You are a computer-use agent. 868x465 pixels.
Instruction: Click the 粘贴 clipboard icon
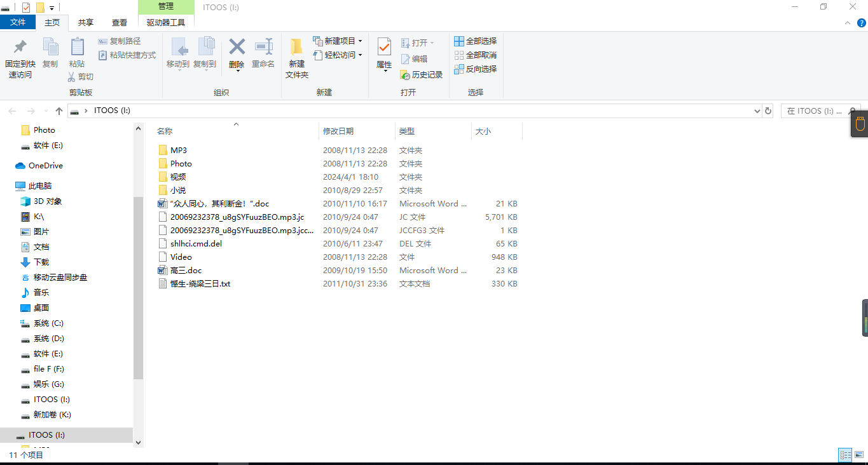click(x=77, y=46)
